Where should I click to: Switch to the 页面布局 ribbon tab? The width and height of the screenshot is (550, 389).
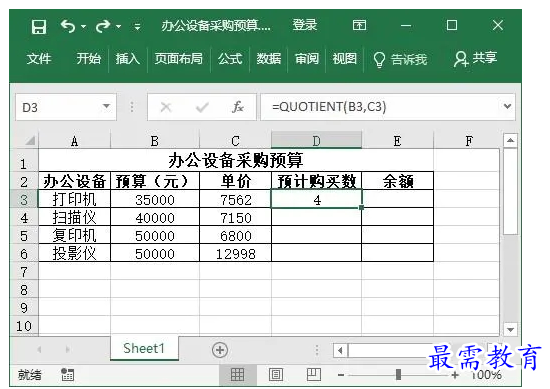tap(179, 58)
